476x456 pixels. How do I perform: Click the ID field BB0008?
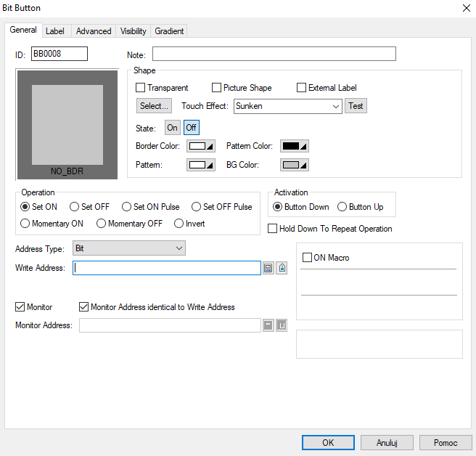pyautogui.click(x=59, y=54)
